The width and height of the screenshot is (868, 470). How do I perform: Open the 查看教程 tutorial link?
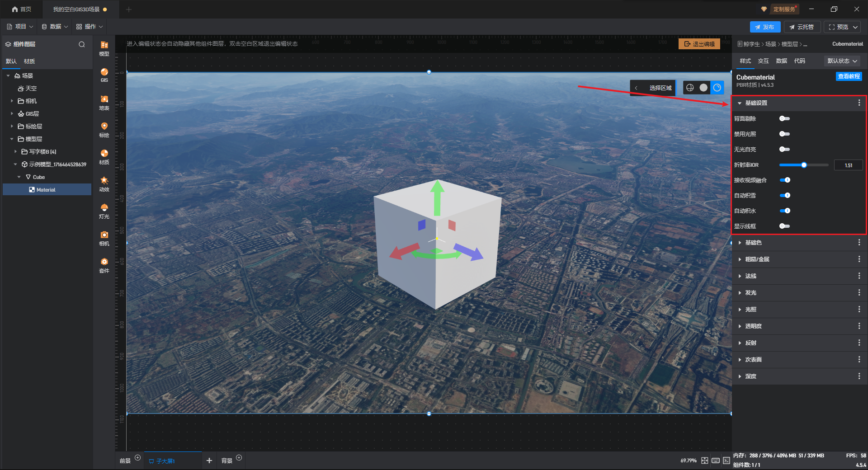849,76
